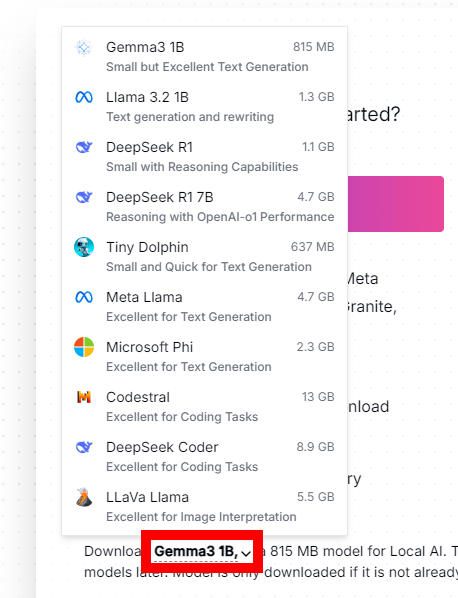Click the 637 MB size for Tiny Dolphin
The width and height of the screenshot is (458, 598).
(313, 247)
